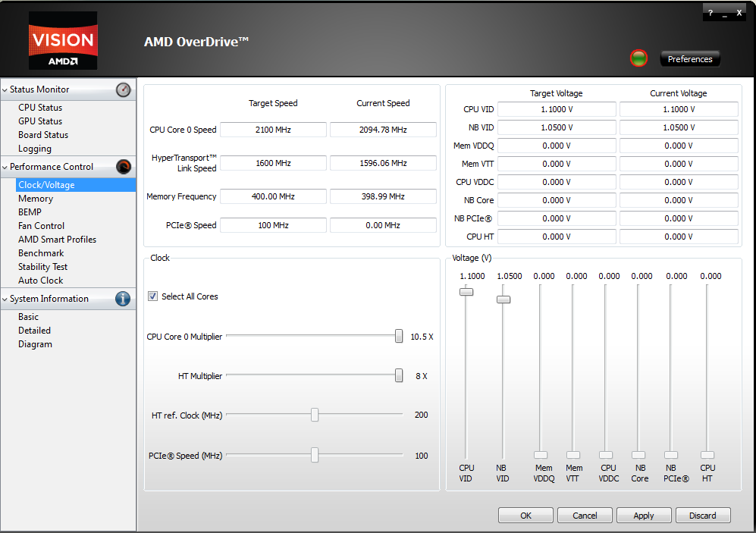Click CPU Core 0 current speed field

coord(383,130)
